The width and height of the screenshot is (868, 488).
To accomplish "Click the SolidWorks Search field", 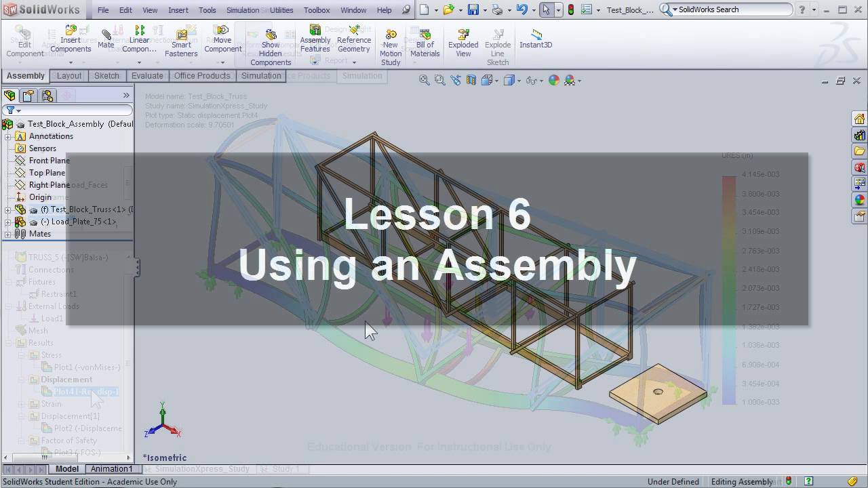I will click(726, 9).
